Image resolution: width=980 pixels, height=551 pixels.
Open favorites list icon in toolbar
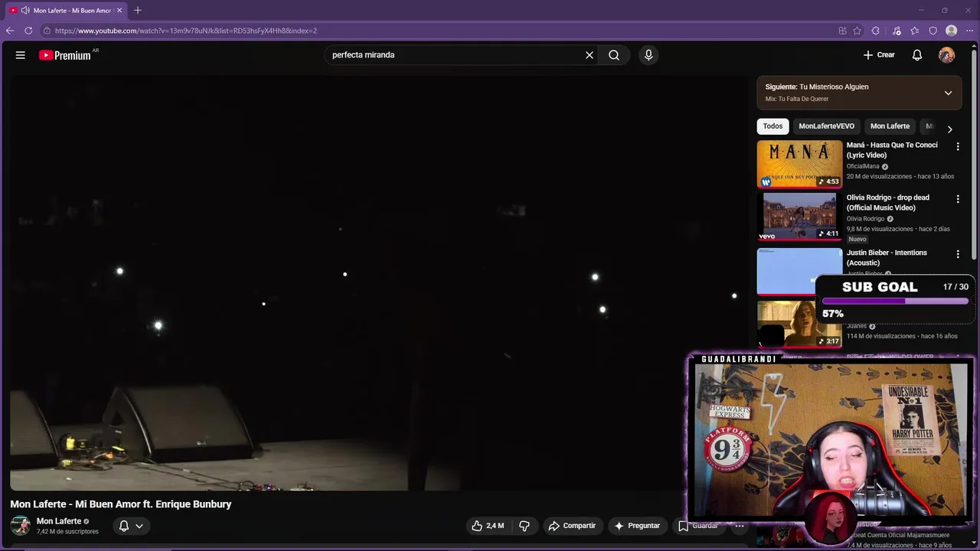point(915,31)
